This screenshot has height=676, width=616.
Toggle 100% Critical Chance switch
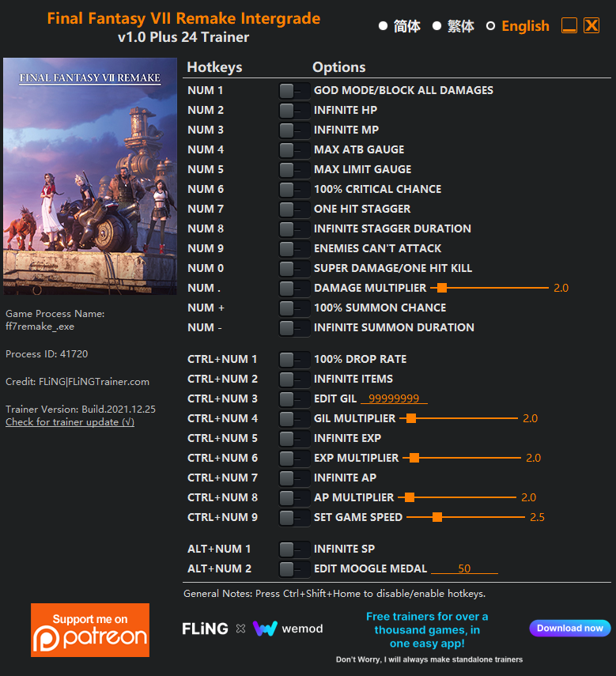coord(294,189)
